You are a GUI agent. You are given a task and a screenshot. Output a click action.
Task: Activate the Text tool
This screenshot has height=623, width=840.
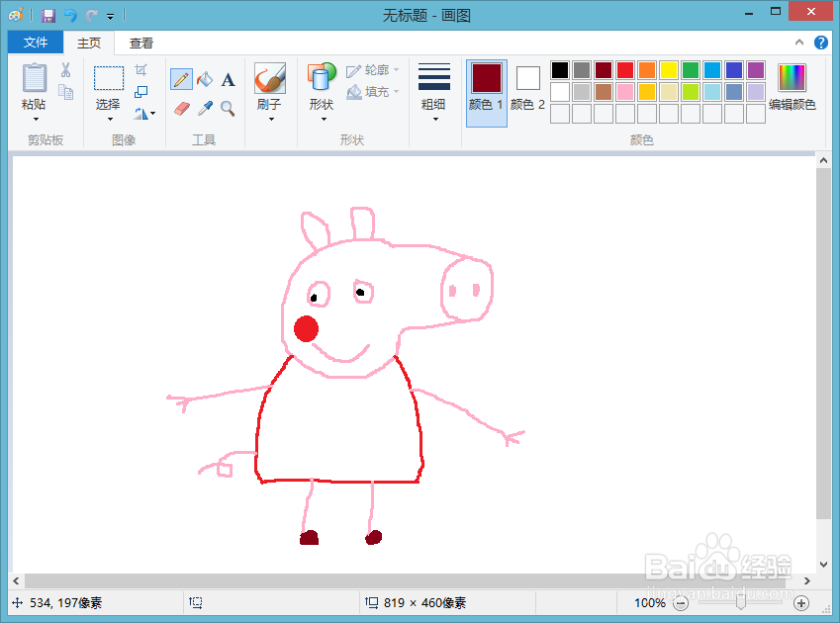click(226, 78)
